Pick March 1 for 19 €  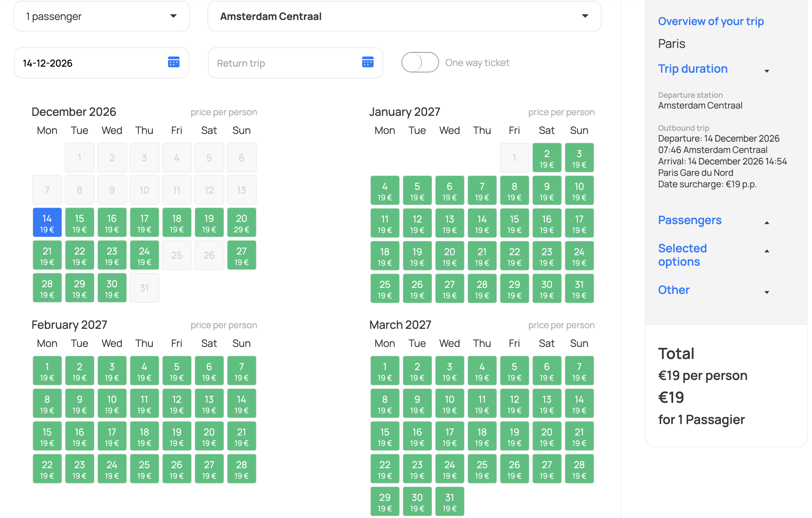point(385,371)
